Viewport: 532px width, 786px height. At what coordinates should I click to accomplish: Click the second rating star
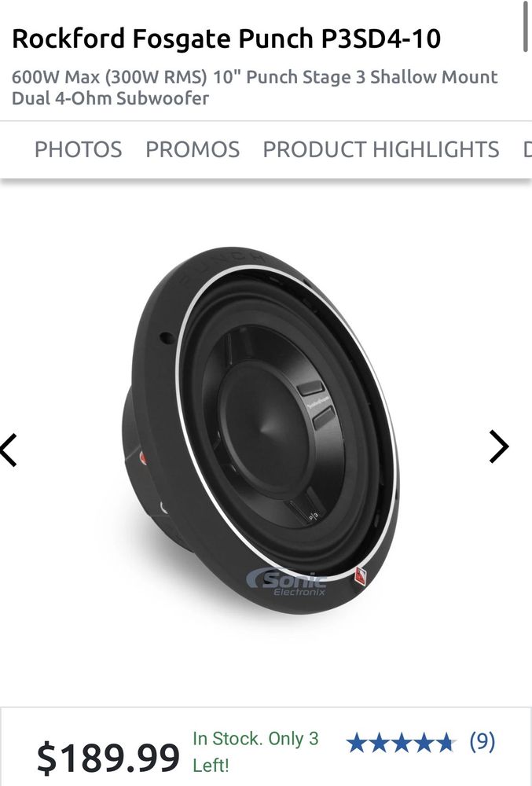point(380,743)
